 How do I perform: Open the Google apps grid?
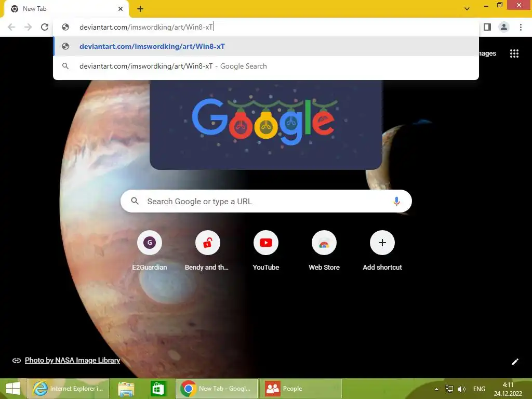(x=514, y=54)
